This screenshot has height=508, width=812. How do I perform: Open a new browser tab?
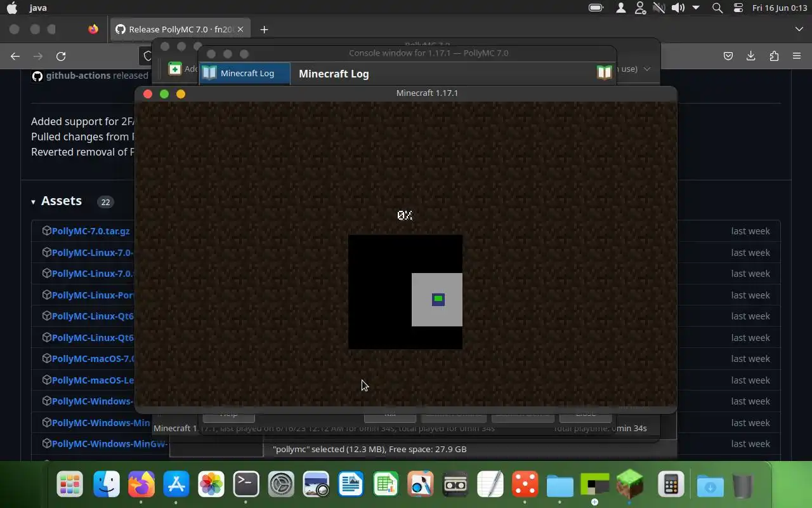coord(264,29)
